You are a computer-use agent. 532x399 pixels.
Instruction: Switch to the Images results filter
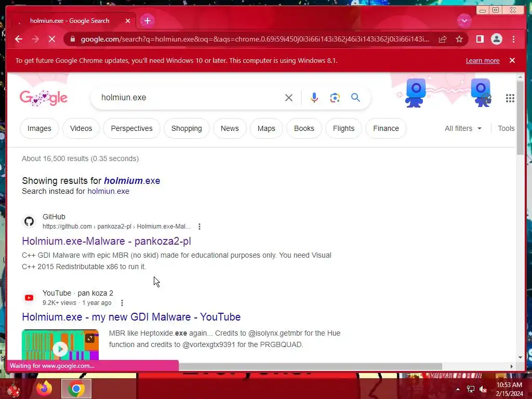point(39,129)
